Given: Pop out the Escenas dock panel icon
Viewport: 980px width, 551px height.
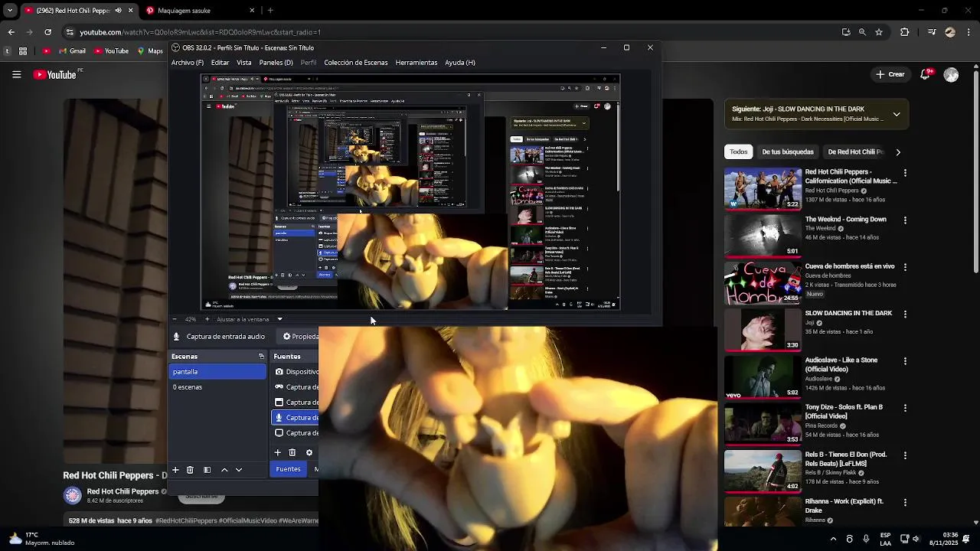Looking at the screenshot, I should point(261,357).
